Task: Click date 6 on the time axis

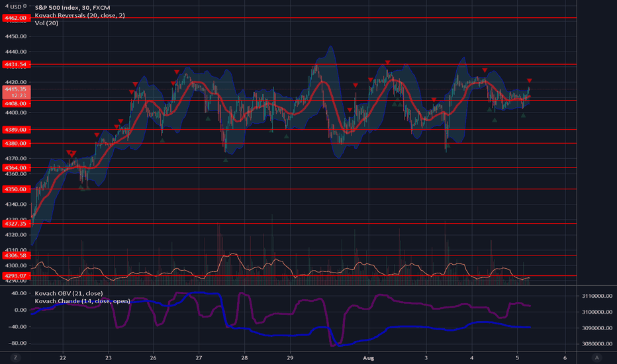Action: tap(565, 357)
